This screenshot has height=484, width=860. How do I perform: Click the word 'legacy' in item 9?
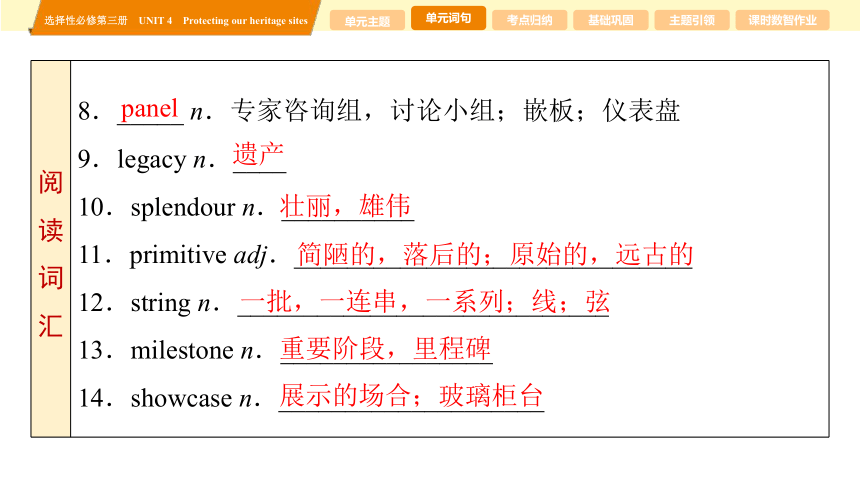(152, 160)
